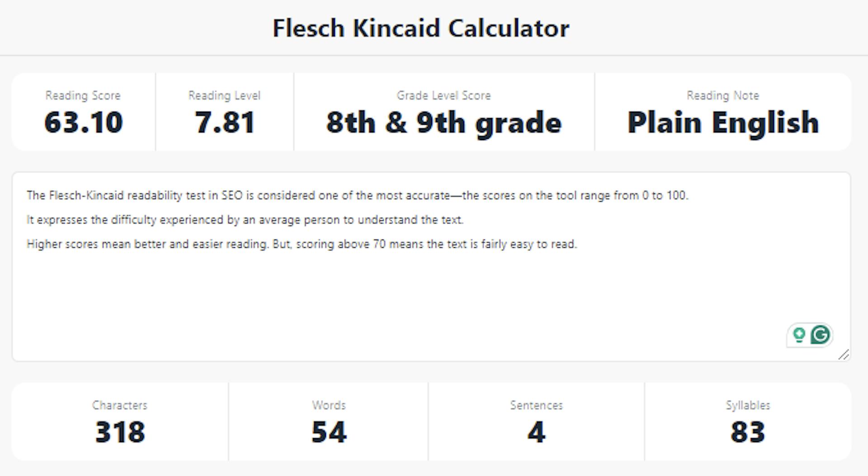
Task: Click the 318 characters count
Action: point(120,432)
